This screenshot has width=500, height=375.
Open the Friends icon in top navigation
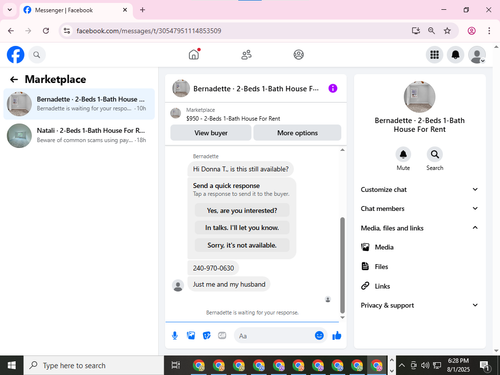[246, 55]
